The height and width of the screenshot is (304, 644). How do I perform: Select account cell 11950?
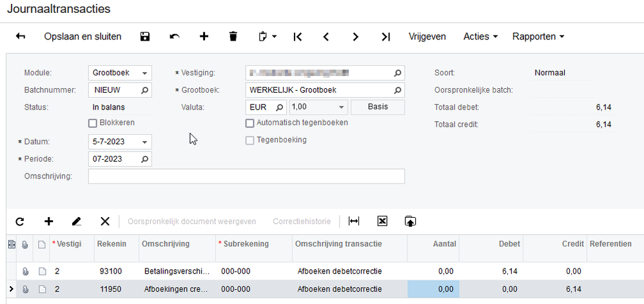(116, 289)
